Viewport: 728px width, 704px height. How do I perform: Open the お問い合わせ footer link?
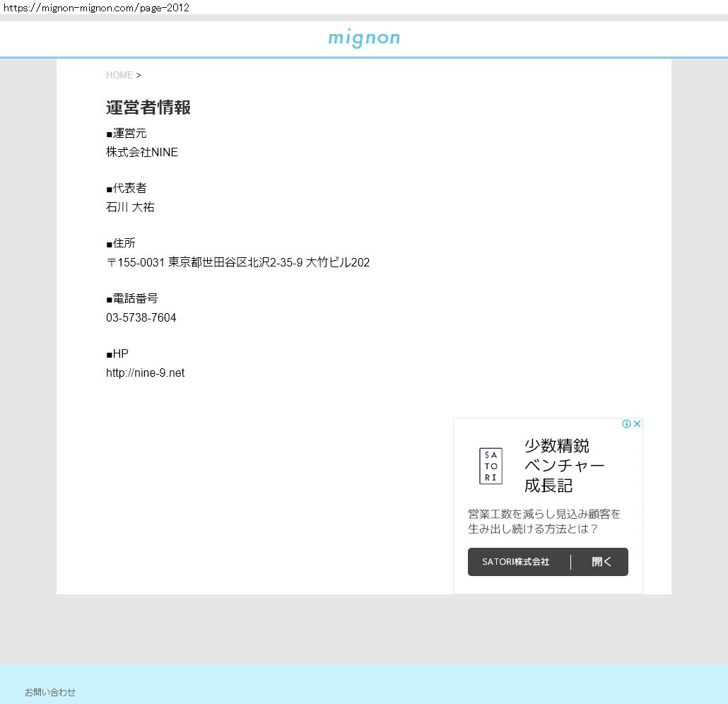coord(50,692)
